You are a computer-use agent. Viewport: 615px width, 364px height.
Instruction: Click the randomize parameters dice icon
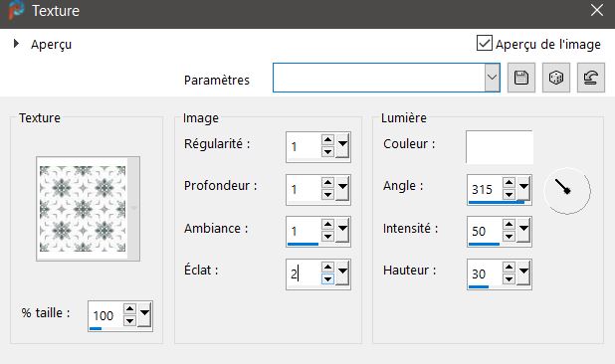click(555, 78)
